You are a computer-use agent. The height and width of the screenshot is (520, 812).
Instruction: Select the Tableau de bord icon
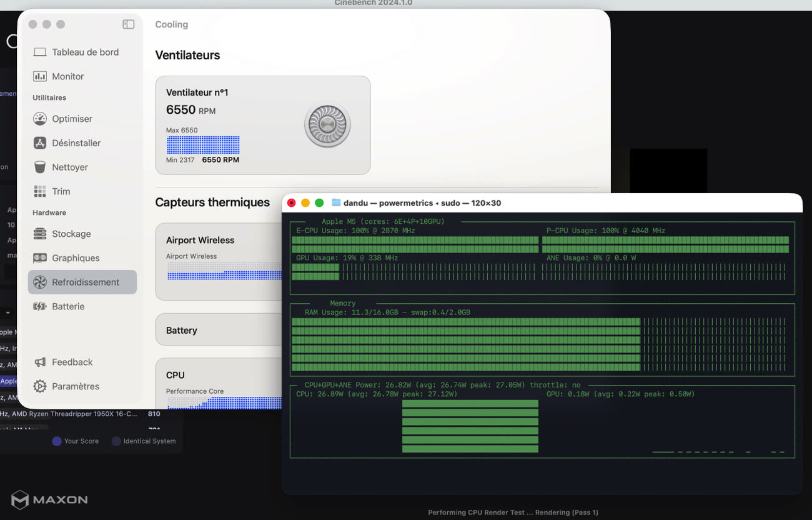click(39, 52)
